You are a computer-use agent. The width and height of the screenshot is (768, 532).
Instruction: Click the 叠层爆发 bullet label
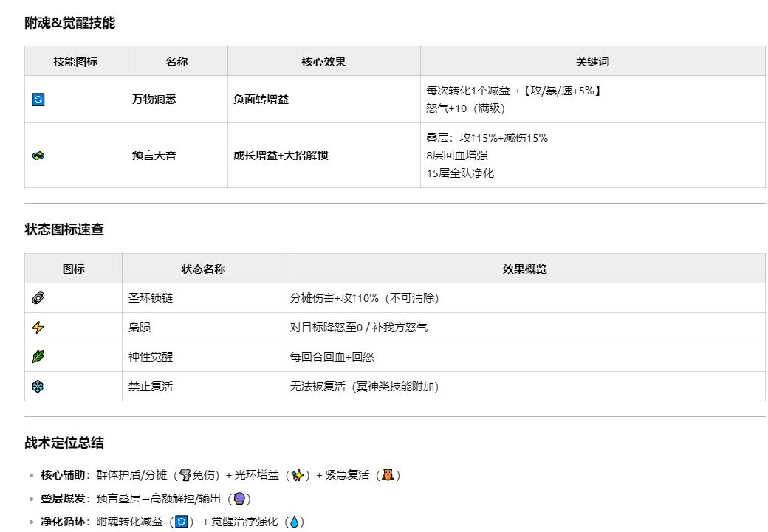(x=63, y=498)
